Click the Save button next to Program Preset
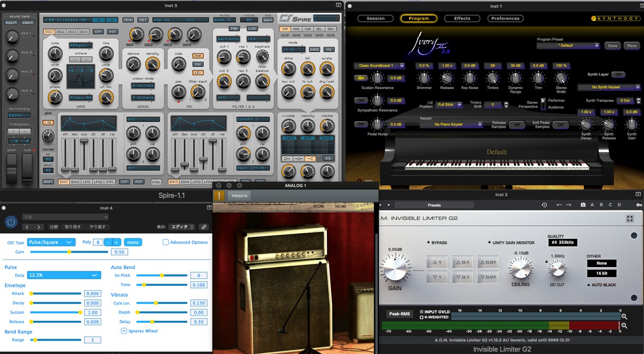The image size is (644, 354). pos(612,46)
